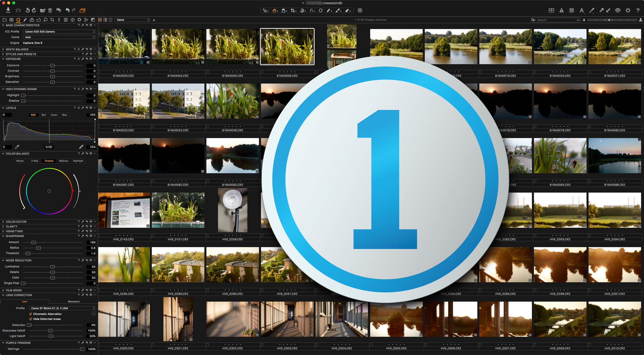
Task: Click the Help question mark top right
Action: 638,10
